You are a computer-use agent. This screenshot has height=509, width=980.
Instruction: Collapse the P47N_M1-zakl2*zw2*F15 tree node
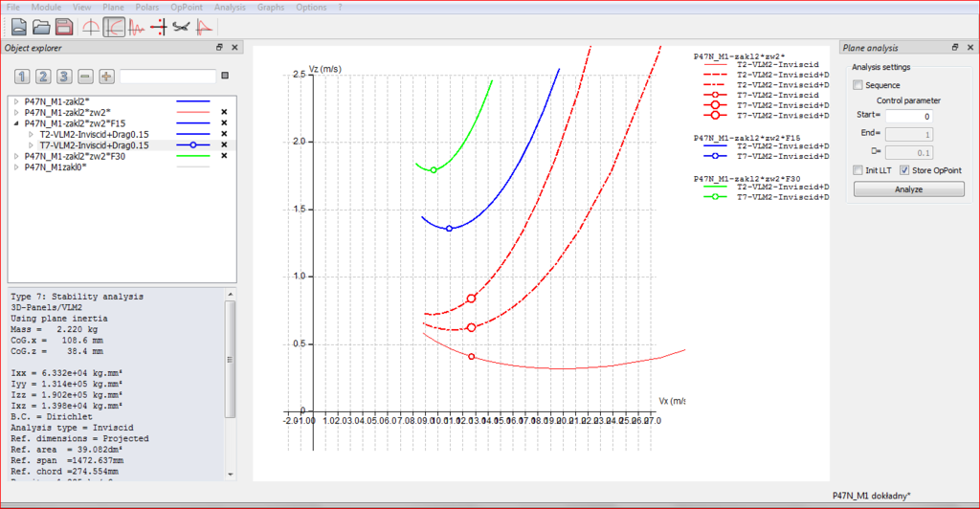tap(16, 122)
